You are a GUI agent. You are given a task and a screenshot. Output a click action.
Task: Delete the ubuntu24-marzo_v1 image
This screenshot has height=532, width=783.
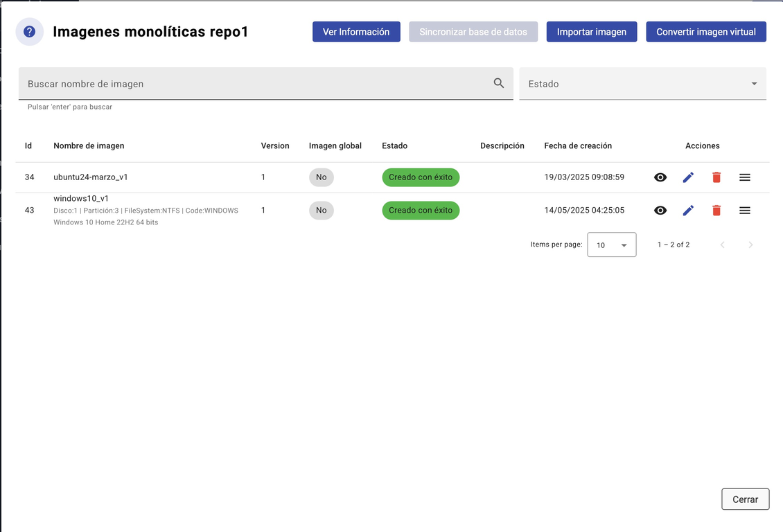(x=716, y=177)
